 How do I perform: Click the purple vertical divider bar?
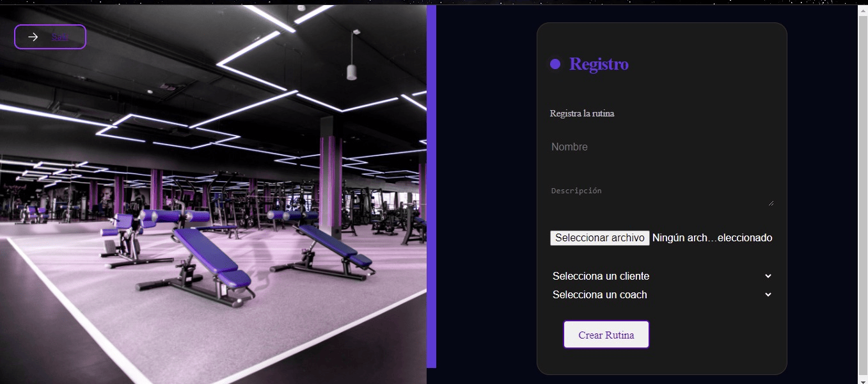click(x=431, y=186)
